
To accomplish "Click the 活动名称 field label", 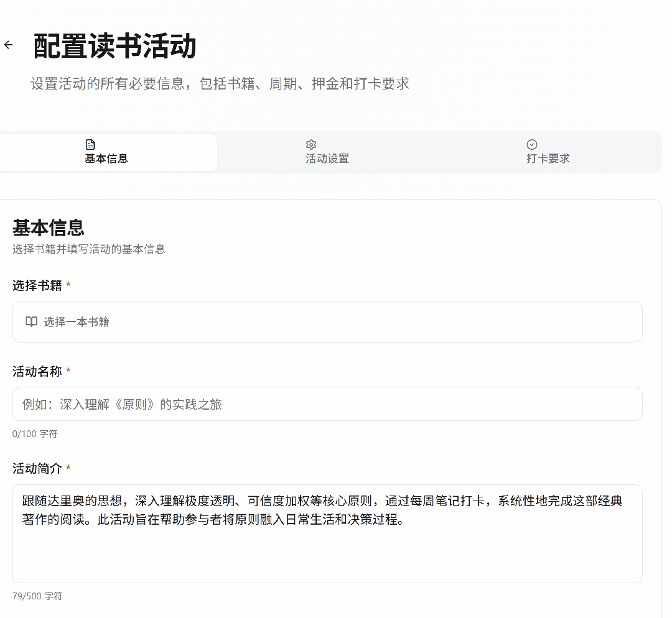I will pyautogui.click(x=37, y=371).
